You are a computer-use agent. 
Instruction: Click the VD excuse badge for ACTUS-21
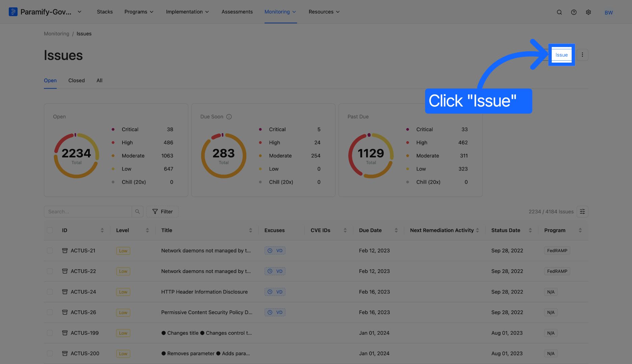tap(275, 251)
